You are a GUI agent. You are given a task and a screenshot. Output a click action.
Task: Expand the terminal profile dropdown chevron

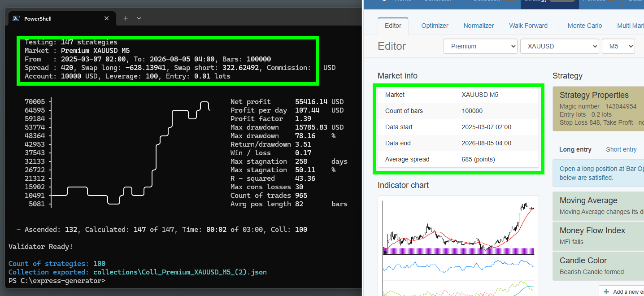(139, 18)
